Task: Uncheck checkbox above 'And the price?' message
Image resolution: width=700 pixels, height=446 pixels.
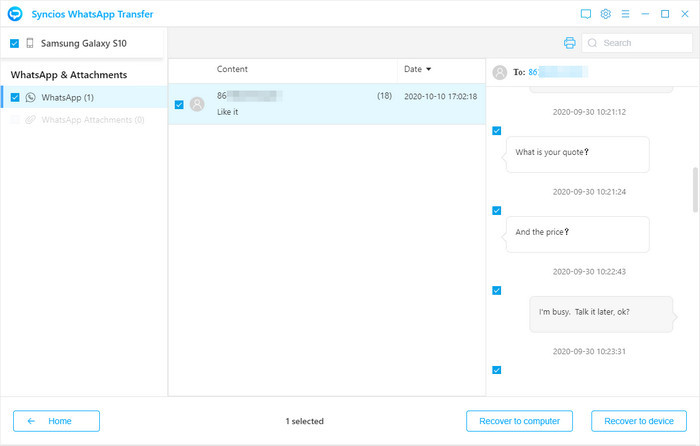Action: [496, 211]
